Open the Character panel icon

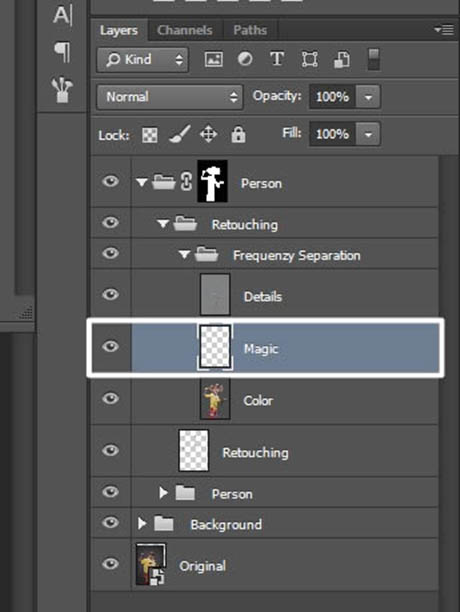(62, 16)
